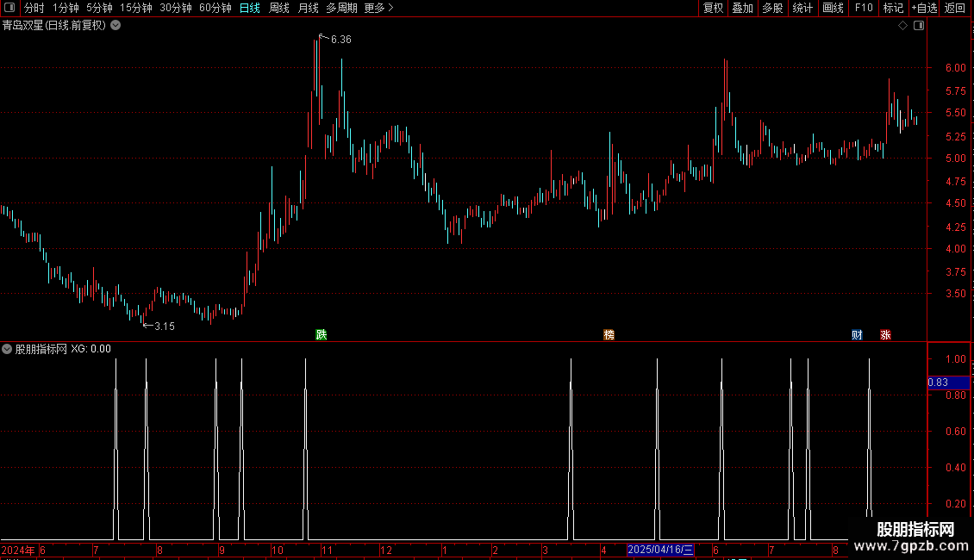
Task: Click the 标记 mark button
Action: [893, 8]
